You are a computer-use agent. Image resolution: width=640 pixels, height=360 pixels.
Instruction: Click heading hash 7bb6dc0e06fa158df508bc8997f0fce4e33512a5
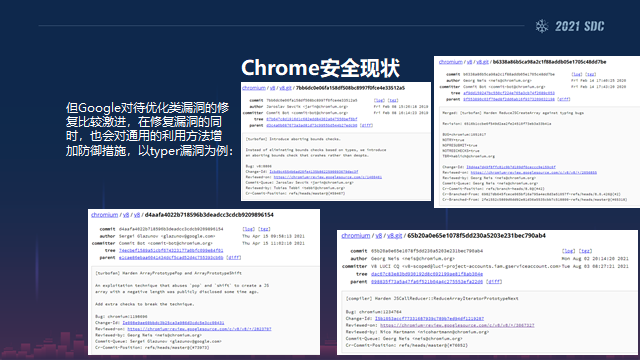(x=350, y=88)
